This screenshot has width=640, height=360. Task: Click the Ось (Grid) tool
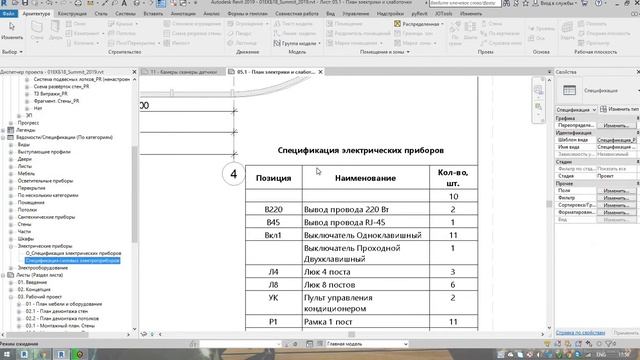point(537,38)
